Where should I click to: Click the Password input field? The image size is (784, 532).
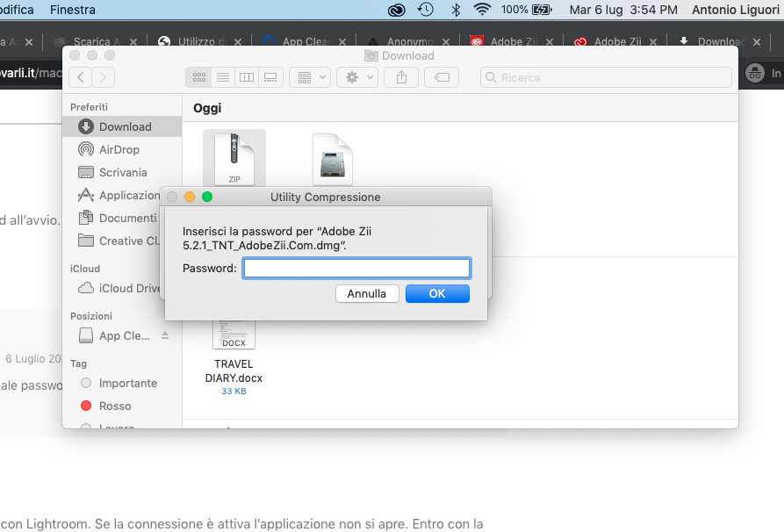(x=356, y=269)
